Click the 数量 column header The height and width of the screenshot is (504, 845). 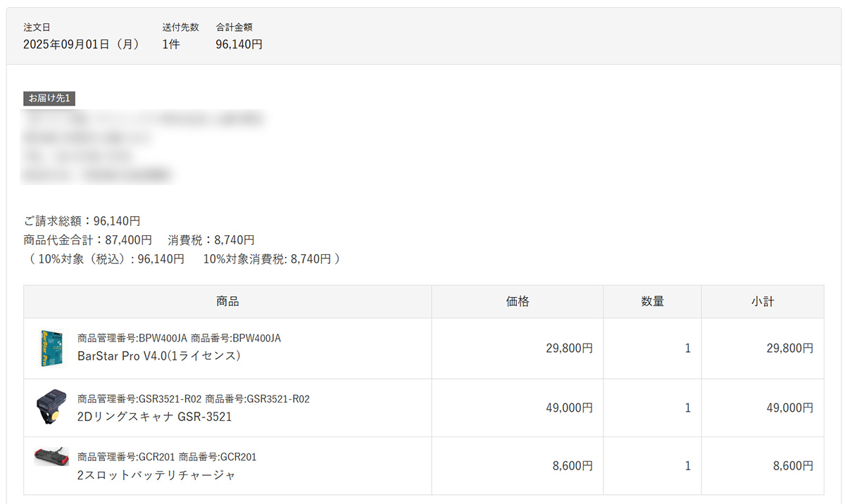point(652,301)
